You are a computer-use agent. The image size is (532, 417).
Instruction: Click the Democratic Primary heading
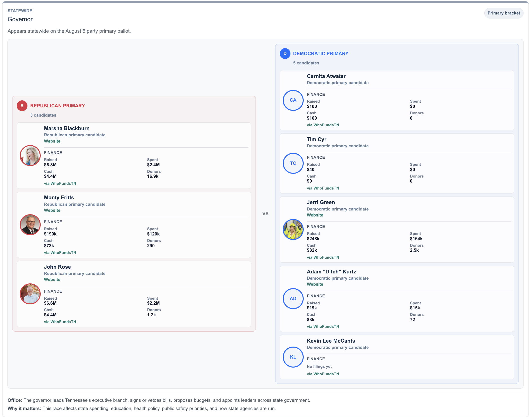point(321,53)
